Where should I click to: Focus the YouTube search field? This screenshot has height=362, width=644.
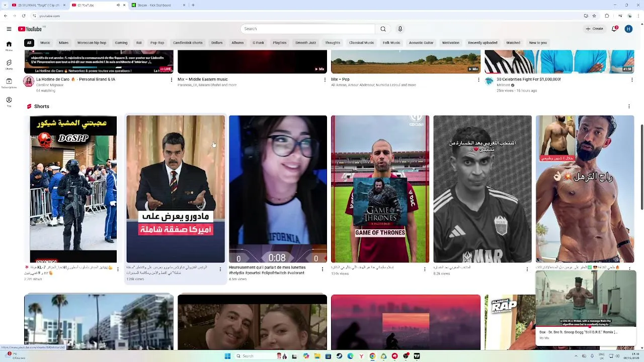pos(308,29)
